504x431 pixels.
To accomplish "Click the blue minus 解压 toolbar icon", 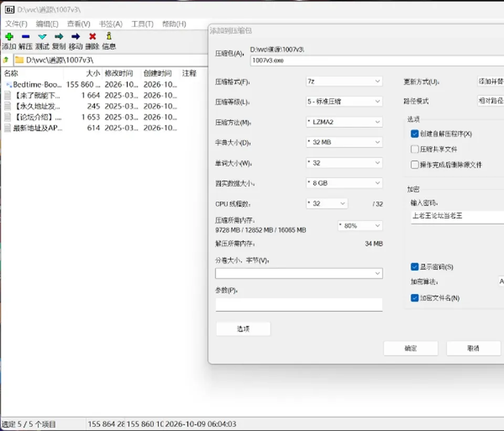I will click(26, 37).
